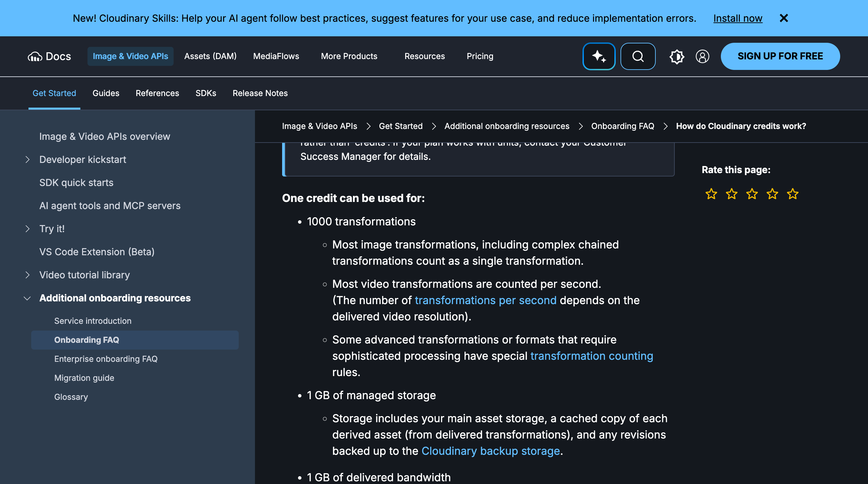This screenshot has width=868, height=484.
Task: Open the user account profile icon
Action: tap(702, 56)
